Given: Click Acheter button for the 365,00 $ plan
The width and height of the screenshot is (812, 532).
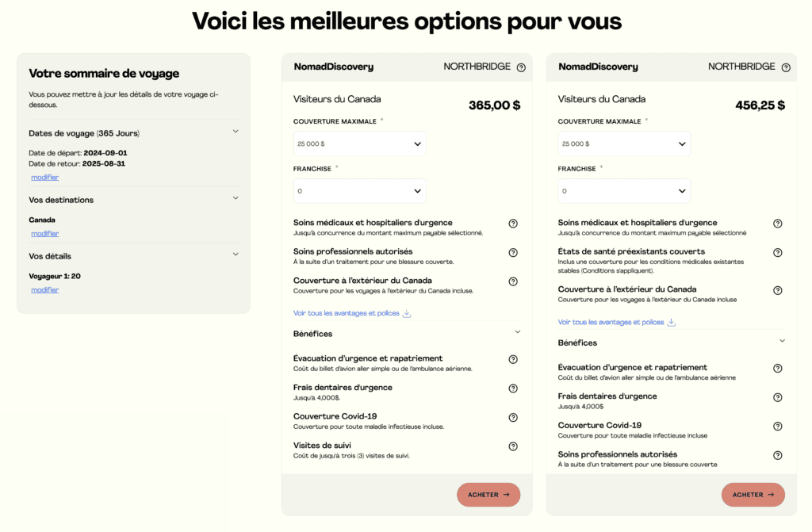Looking at the screenshot, I should point(488,495).
